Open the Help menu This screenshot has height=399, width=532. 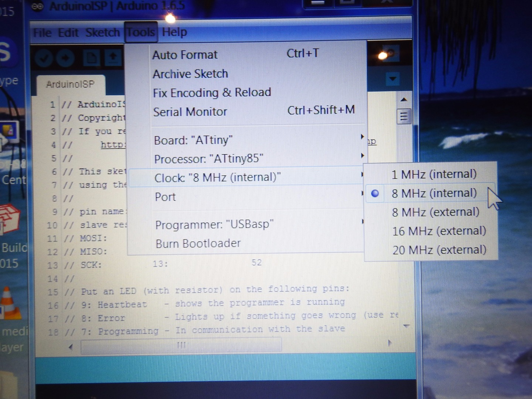[x=174, y=32]
